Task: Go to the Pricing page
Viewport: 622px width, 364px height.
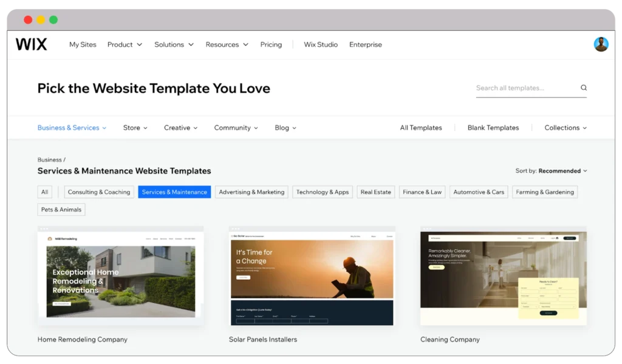Action: (x=271, y=44)
